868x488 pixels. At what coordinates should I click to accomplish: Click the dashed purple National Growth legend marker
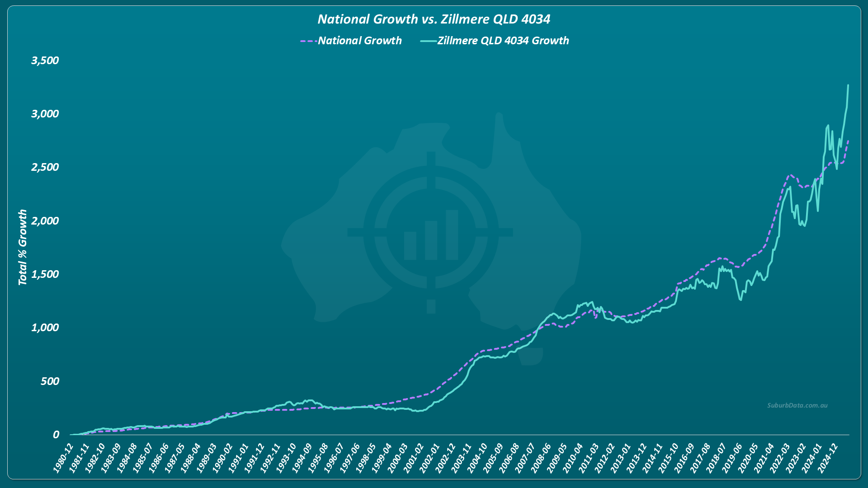[x=308, y=41]
